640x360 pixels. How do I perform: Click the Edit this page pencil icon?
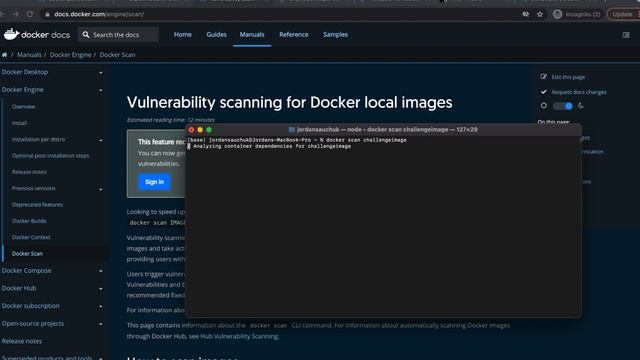(x=543, y=77)
